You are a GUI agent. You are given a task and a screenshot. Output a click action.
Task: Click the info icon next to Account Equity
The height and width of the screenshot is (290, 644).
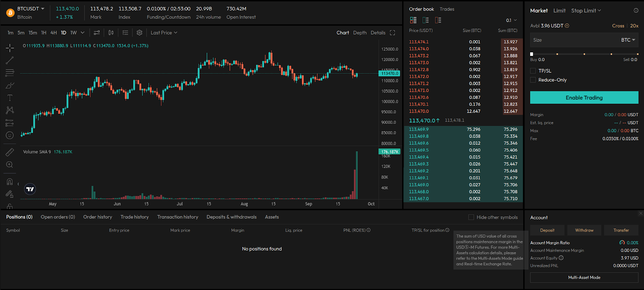561,258
